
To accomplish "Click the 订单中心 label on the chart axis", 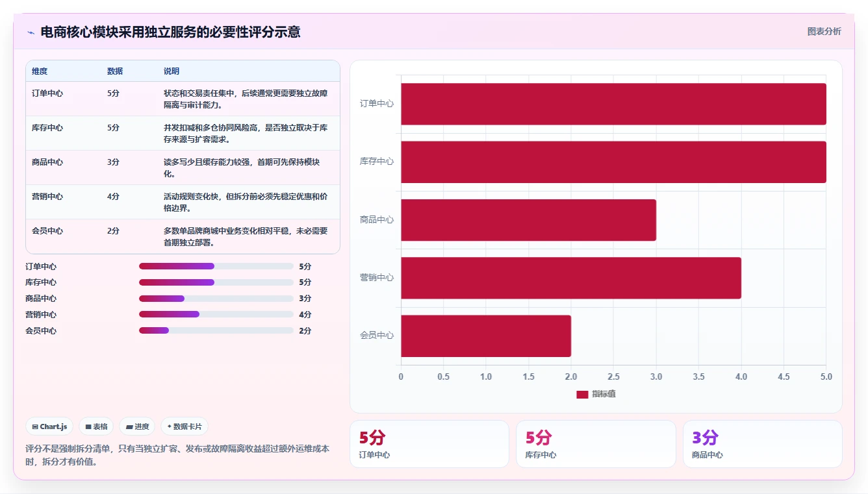I will tap(377, 104).
